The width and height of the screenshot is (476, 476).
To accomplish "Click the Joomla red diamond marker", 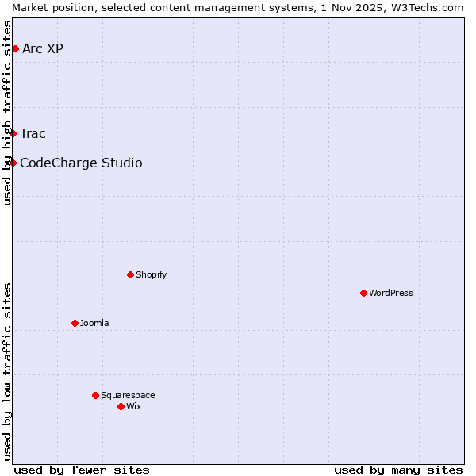I will click(75, 324).
